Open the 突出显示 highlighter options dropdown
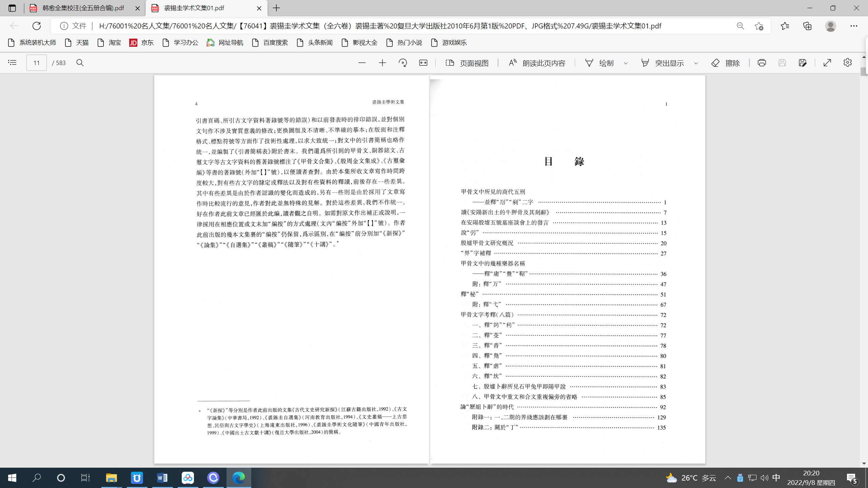Image resolution: width=868 pixels, height=488 pixels. [x=696, y=63]
